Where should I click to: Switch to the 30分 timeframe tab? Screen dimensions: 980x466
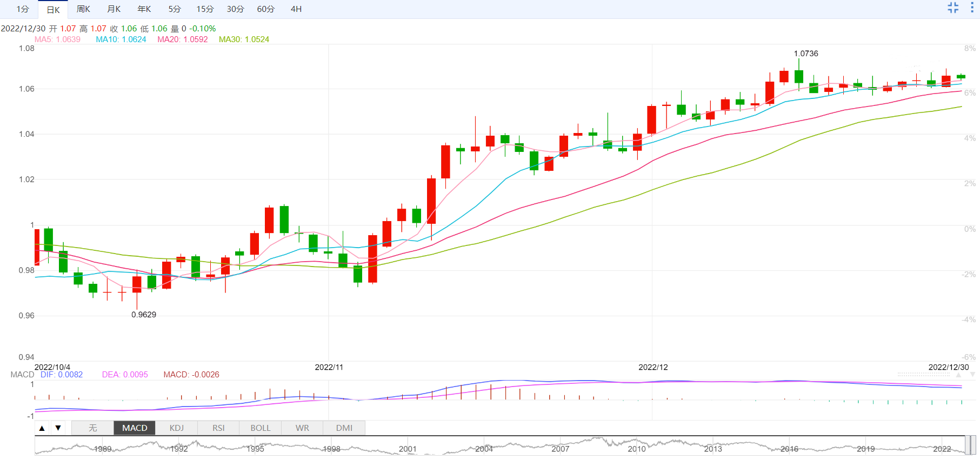235,9
